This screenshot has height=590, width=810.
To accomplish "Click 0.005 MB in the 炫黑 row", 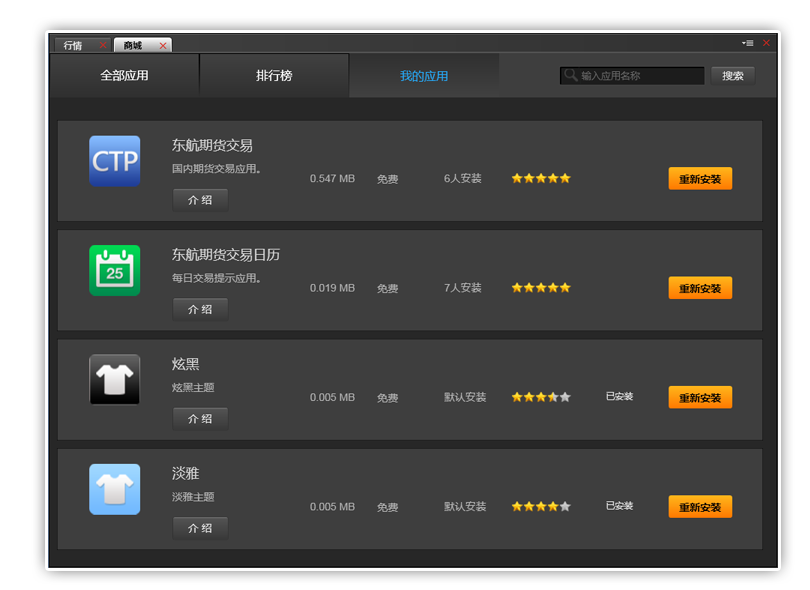I will pos(332,397).
